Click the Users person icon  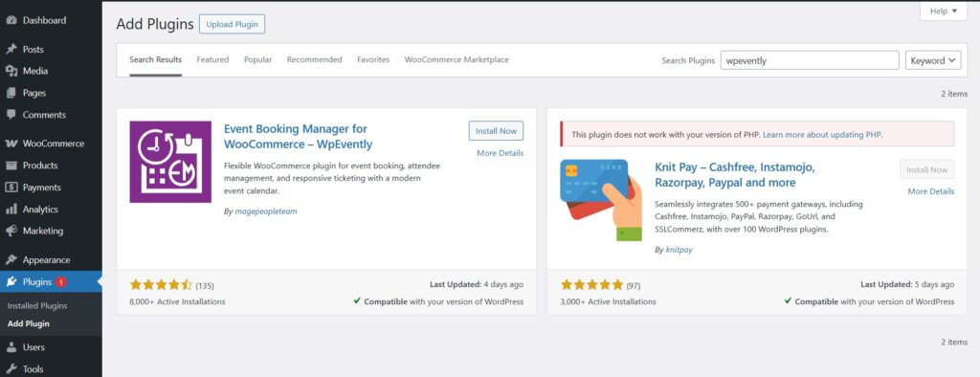11,347
